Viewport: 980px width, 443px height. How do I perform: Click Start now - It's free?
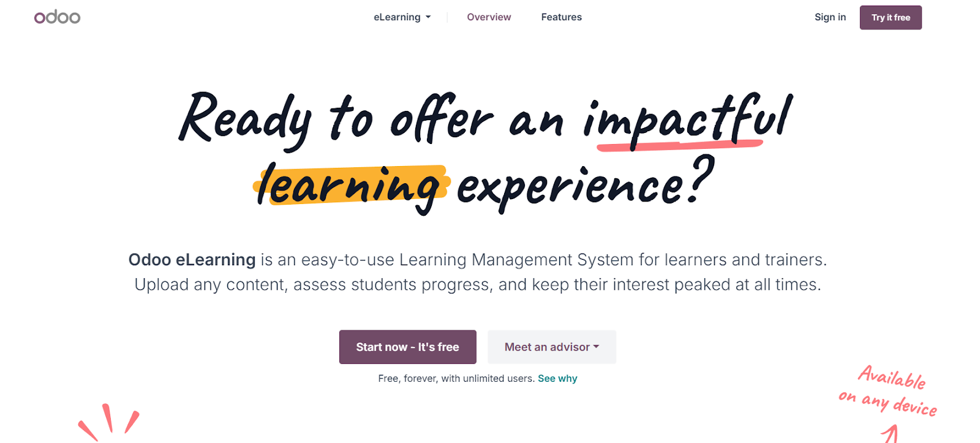407,347
